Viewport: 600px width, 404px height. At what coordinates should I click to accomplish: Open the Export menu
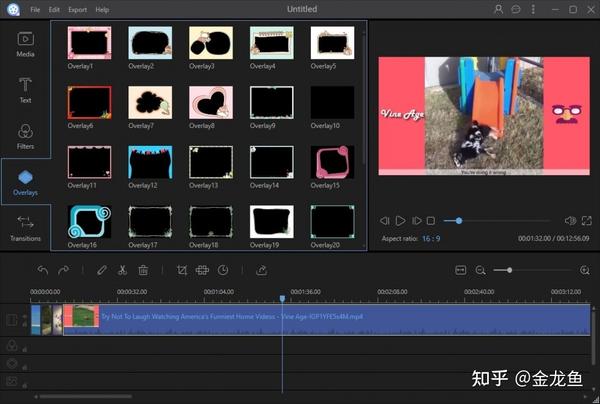click(x=77, y=10)
